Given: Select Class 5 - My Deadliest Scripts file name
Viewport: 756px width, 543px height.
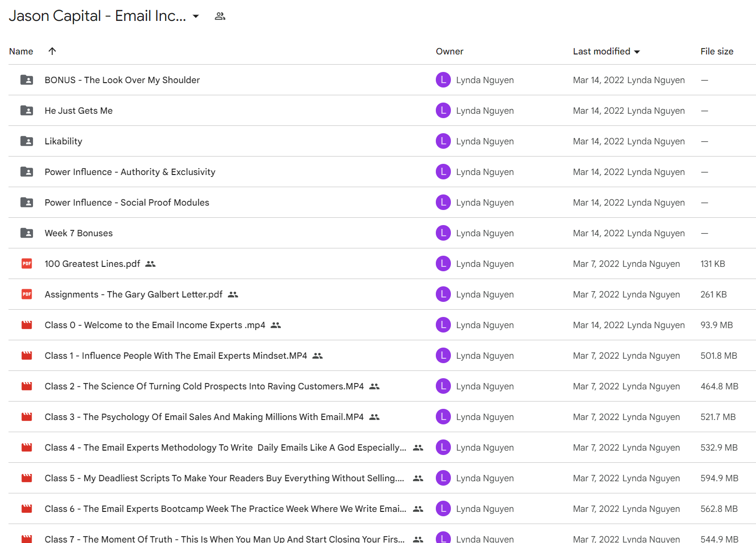Looking at the screenshot, I should tap(224, 478).
